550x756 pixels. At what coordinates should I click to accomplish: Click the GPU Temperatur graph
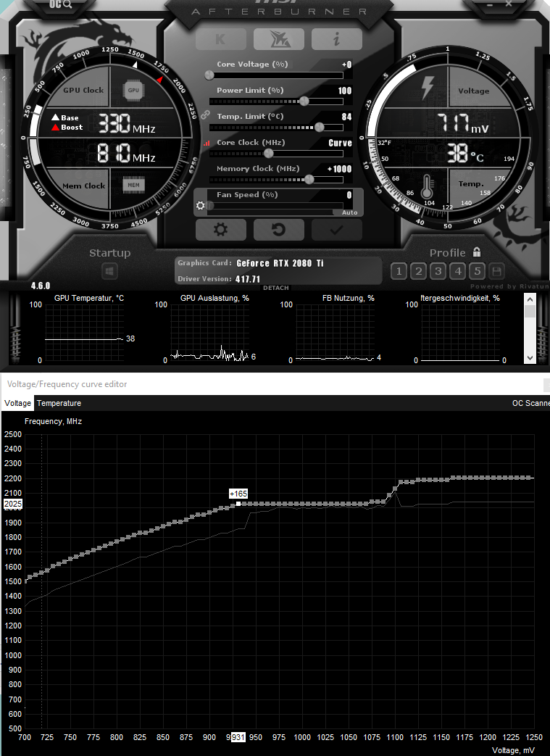pos(84,332)
